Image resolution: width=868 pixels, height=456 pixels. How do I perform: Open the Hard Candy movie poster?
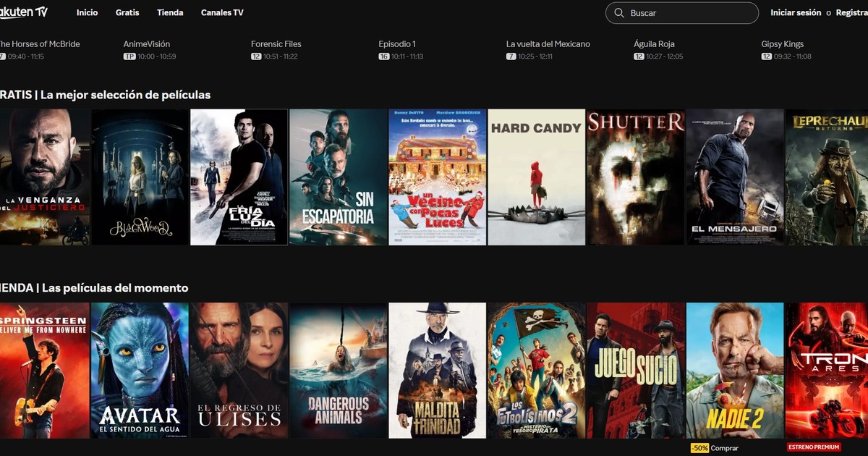click(x=537, y=177)
